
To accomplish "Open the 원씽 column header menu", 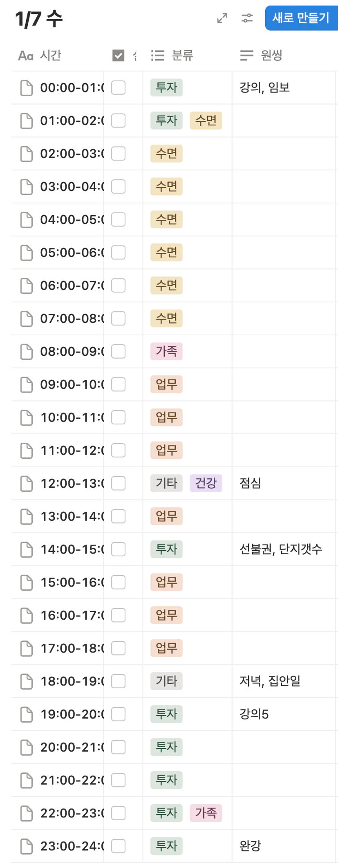I will click(271, 55).
